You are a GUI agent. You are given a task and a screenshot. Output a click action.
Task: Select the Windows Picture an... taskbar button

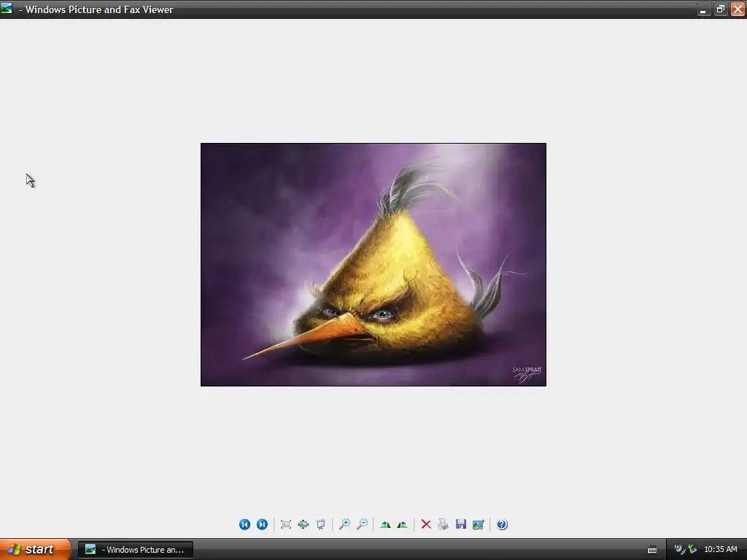136,550
